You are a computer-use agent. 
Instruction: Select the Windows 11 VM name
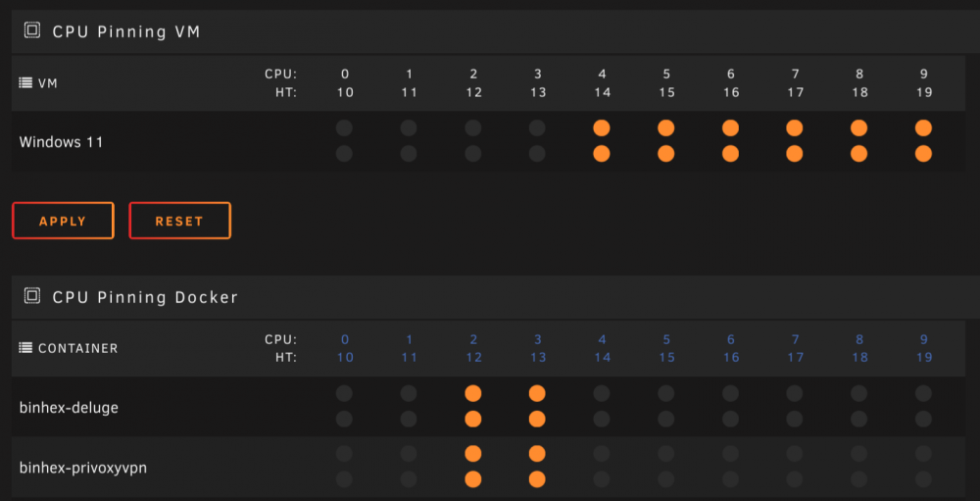click(61, 142)
